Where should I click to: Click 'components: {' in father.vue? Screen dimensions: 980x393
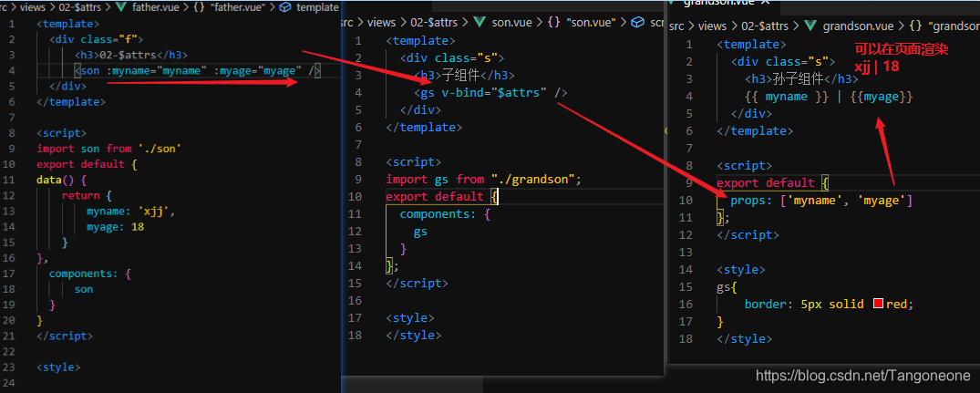pyautogui.click(x=89, y=274)
